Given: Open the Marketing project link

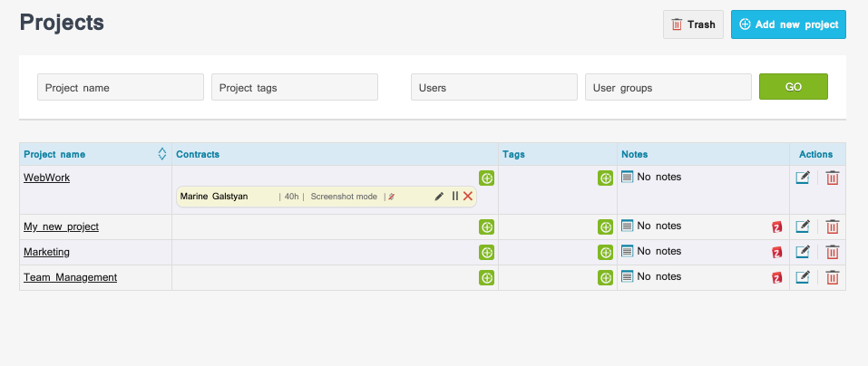Looking at the screenshot, I should pos(46,252).
